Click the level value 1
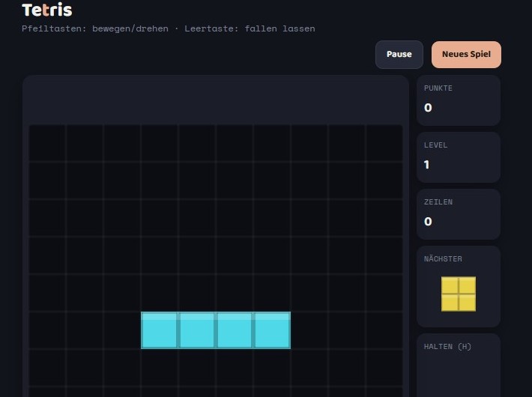 426,165
